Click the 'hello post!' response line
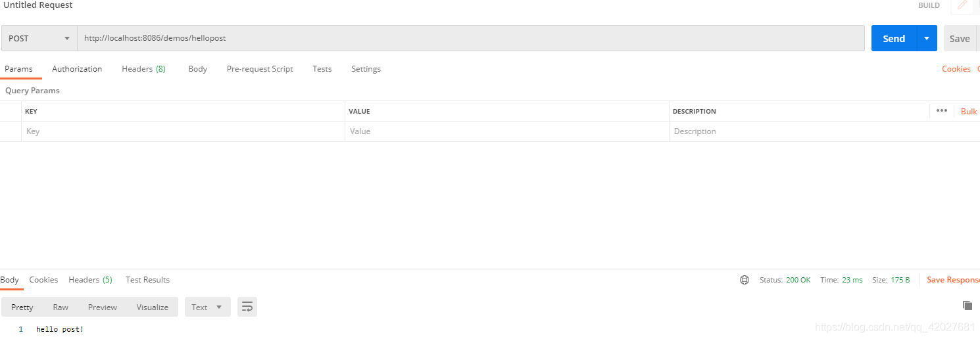980x339 pixels. [60, 328]
